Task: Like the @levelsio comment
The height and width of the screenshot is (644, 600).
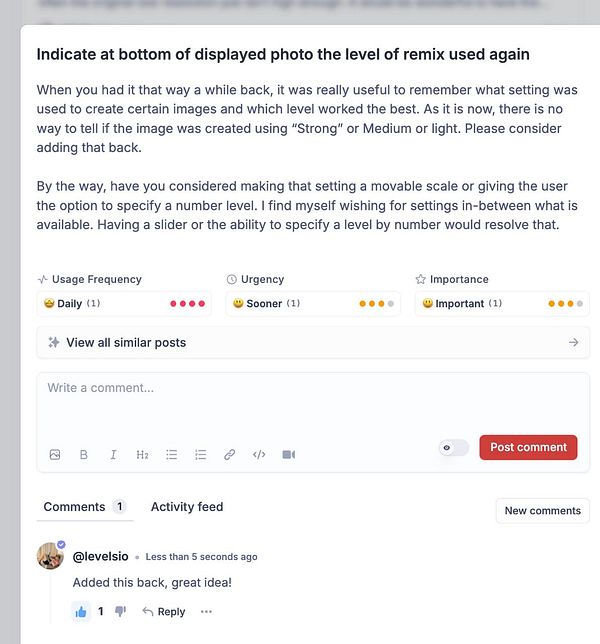Action: pos(81,612)
